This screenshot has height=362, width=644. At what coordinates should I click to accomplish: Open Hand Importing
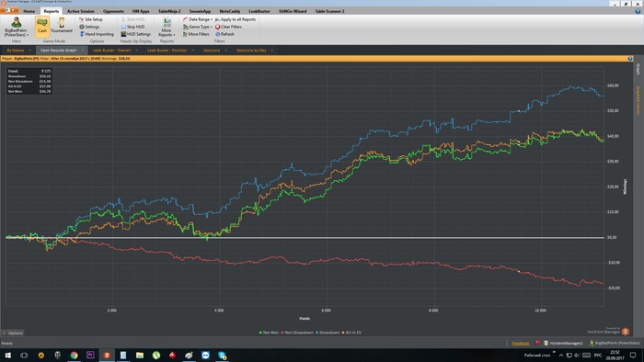click(97, 34)
